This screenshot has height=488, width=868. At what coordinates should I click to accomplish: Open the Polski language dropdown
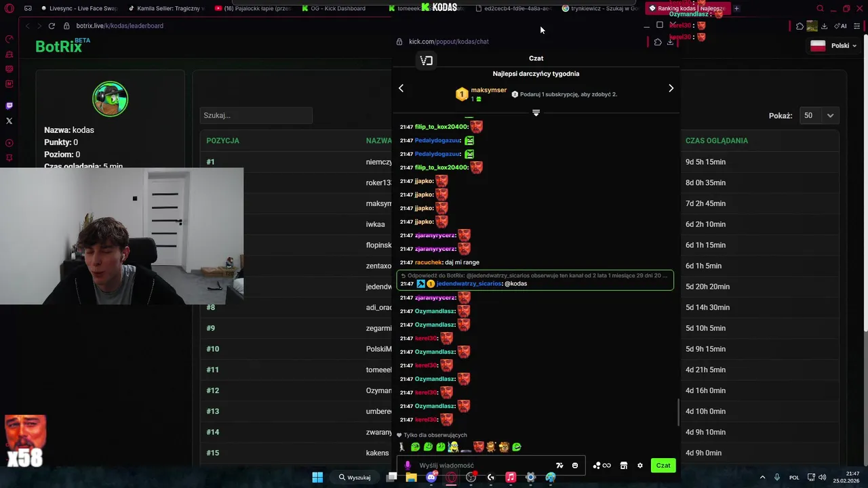(x=833, y=46)
